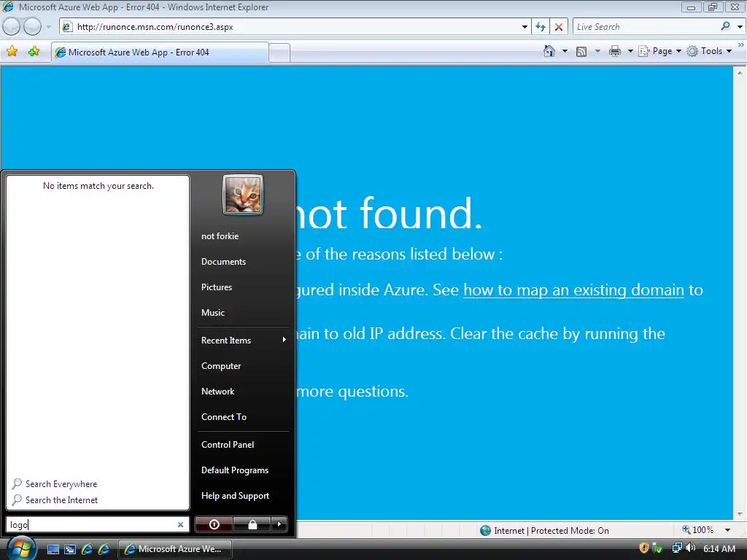
Task: Click the Home toolbar icon
Action: coord(549,51)
